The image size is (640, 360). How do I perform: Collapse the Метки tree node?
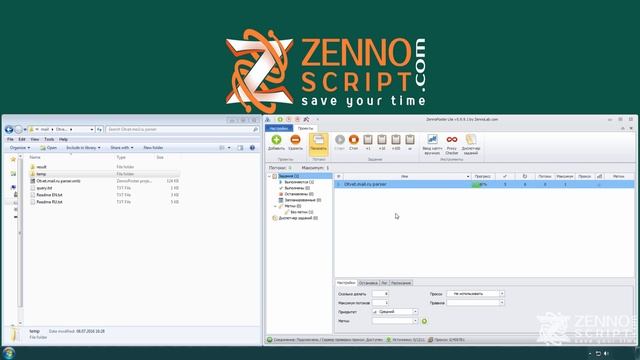[x=275, y=206]
